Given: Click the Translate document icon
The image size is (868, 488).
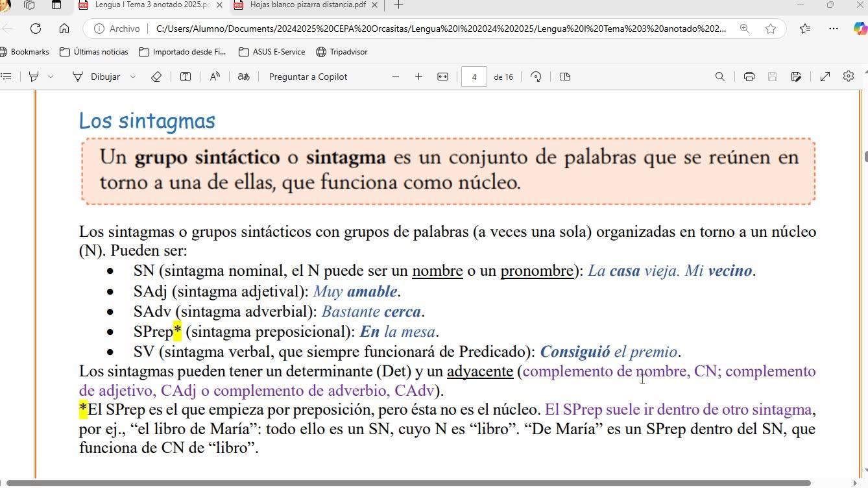Looking at the screenshot, I should tap(243, 77).
